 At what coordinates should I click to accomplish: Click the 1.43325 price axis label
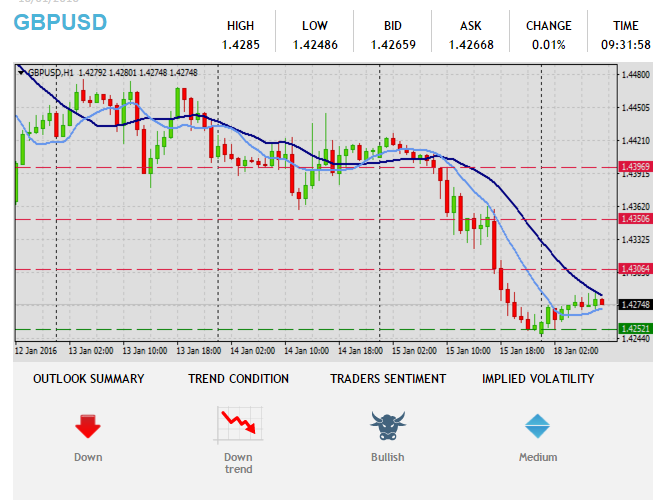coord(636,240)
